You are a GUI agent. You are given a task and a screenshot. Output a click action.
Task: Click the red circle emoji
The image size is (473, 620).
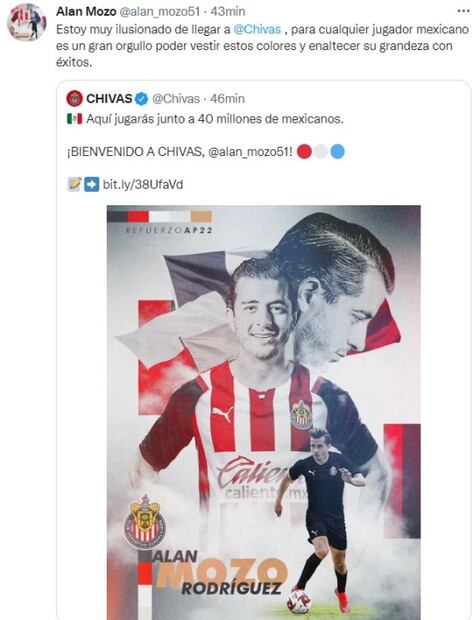(304, 152)
